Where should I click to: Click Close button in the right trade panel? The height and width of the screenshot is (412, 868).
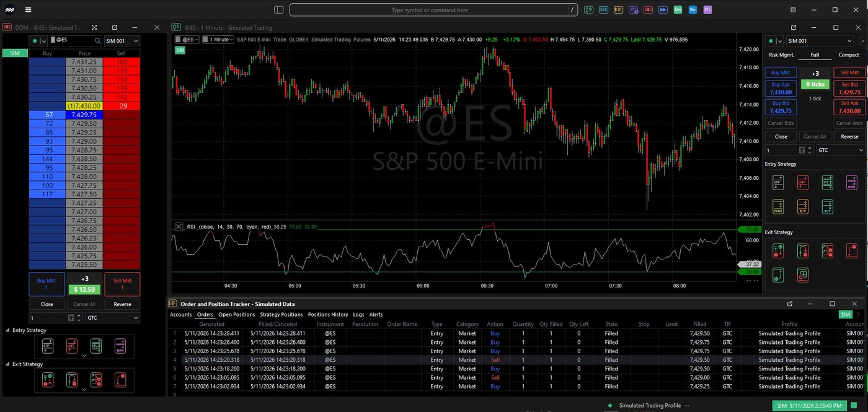[781, 136]
